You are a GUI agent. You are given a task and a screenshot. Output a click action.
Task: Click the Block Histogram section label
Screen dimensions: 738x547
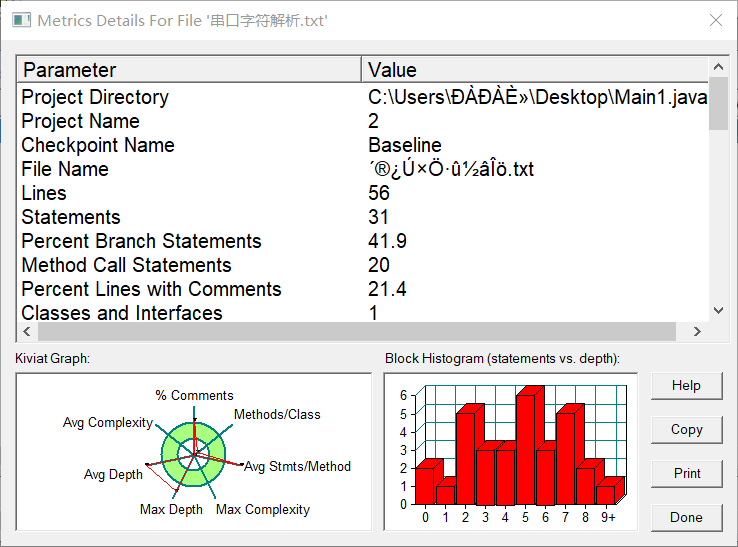point(502,359)
